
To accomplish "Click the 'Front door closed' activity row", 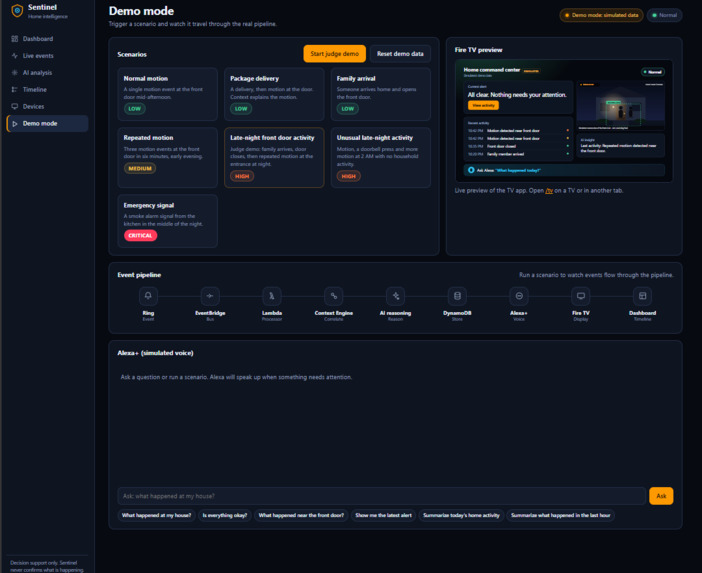I will coord(518,146).
